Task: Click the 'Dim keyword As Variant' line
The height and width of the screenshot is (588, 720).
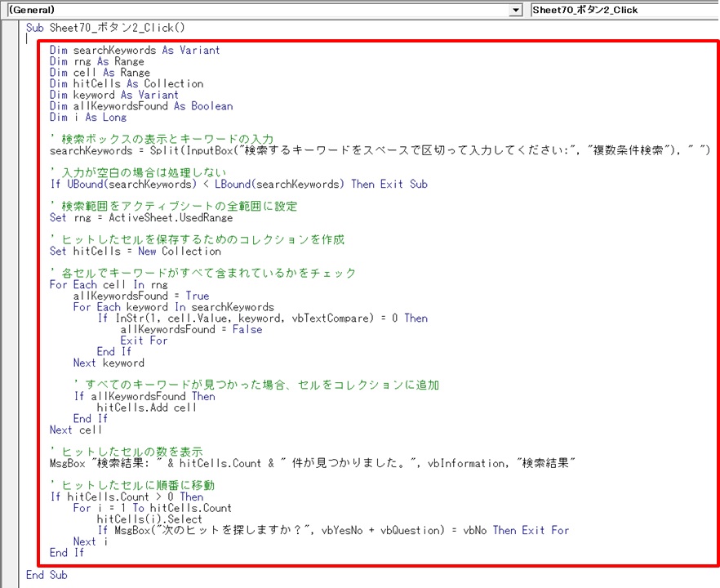Action: point(114,95)
